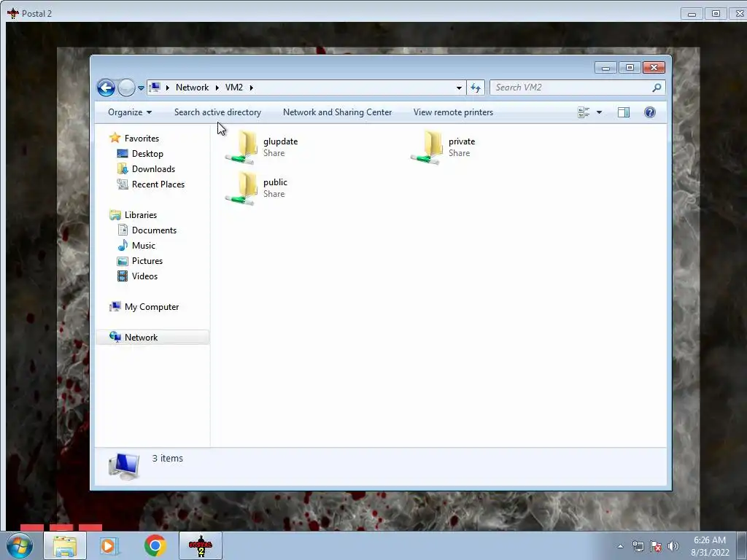This screenshot has width=747, height=560.
Task: Select the Network breadcrumb in address bar
Action: click(192, 87)
